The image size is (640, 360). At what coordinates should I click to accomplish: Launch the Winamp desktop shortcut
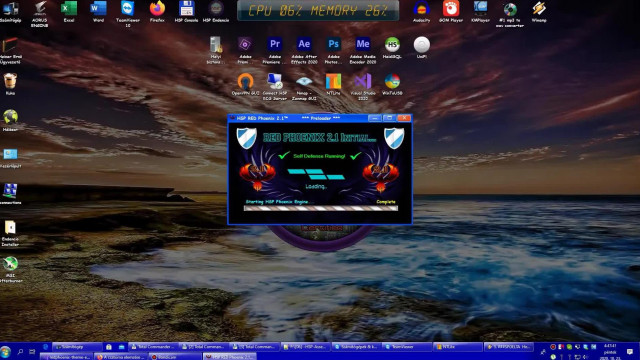(x=539, y=11)
